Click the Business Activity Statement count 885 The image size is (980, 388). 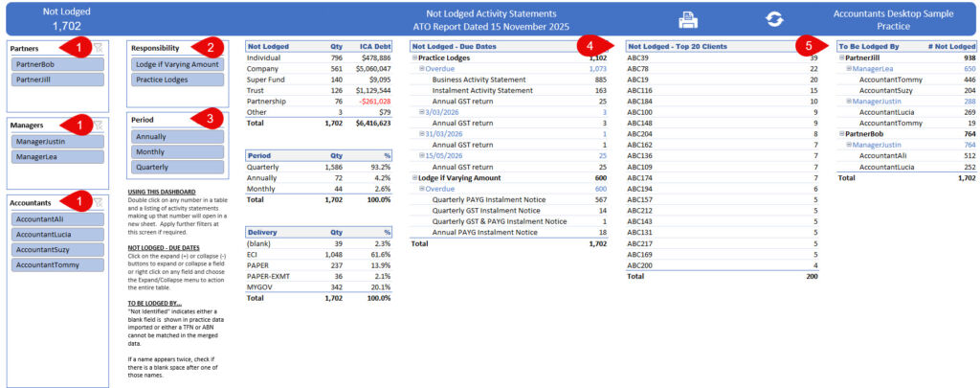pyautogui.click(x=599, y=80)
